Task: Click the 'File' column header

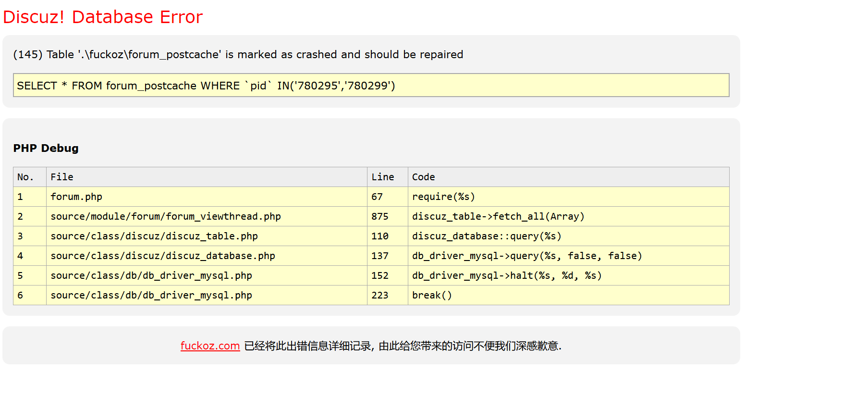Action: (207, 177)
